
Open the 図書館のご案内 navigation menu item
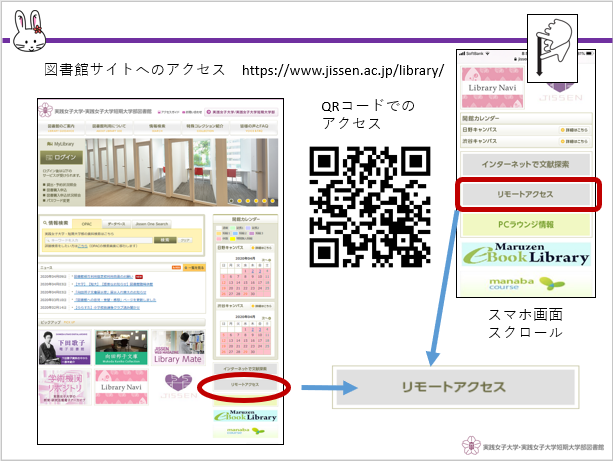61,127
